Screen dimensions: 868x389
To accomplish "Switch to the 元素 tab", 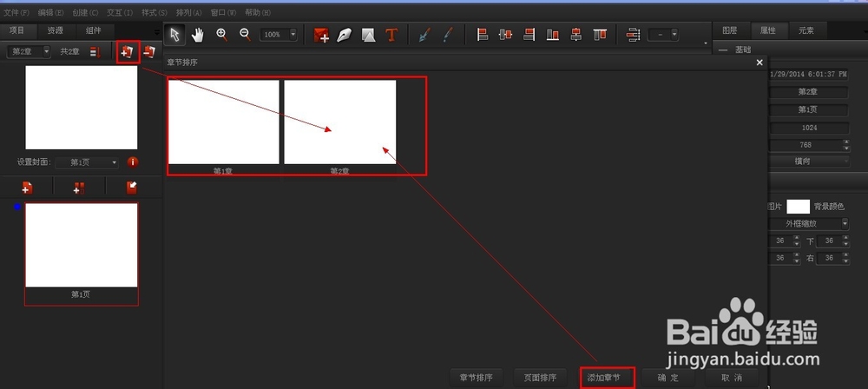I will point(806,30).
